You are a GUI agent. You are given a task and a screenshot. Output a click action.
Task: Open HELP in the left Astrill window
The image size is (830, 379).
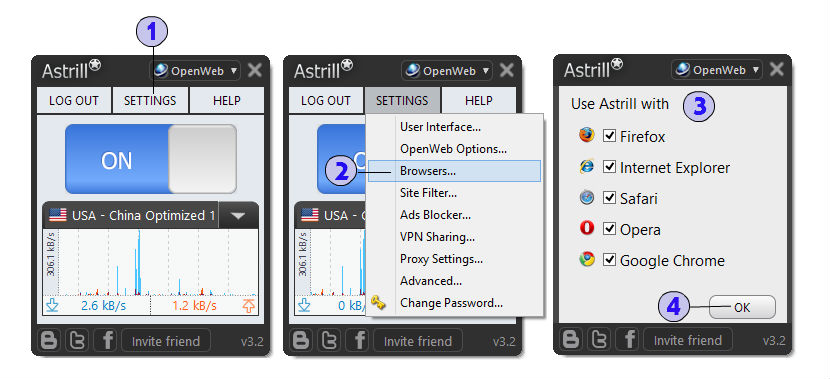coord(227,101)
